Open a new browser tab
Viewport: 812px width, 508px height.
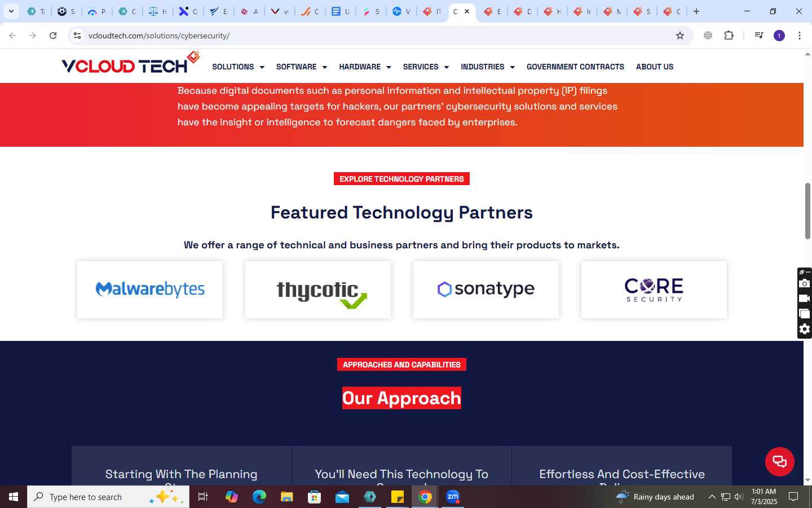(696, 11)
